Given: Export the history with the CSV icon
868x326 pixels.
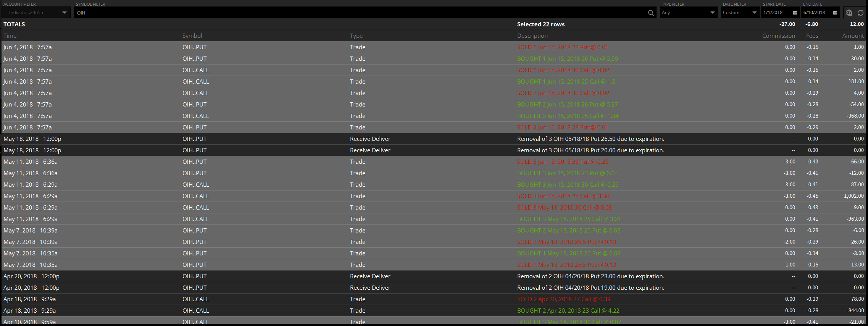Looking at the screenshot, I should tap(849, 13).
